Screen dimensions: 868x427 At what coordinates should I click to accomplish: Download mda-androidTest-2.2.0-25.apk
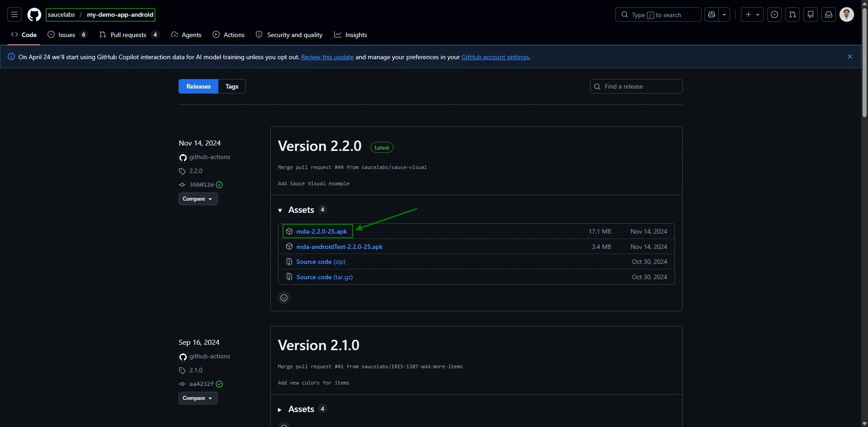point(340,247)
